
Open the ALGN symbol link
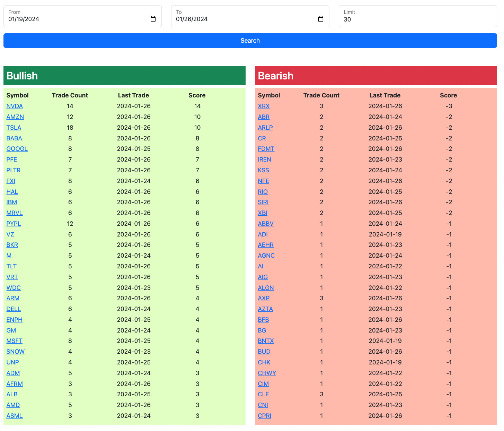(x=266, y=288)
